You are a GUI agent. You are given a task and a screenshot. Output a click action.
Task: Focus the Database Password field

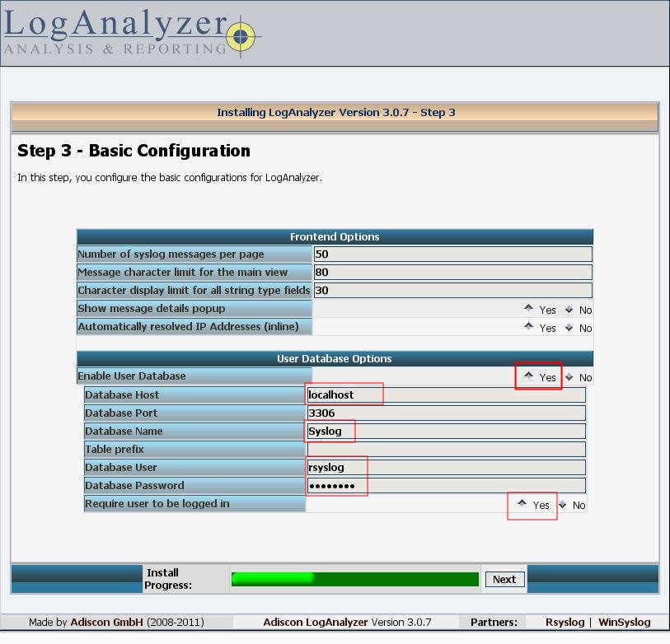click(x=446, y=486)
